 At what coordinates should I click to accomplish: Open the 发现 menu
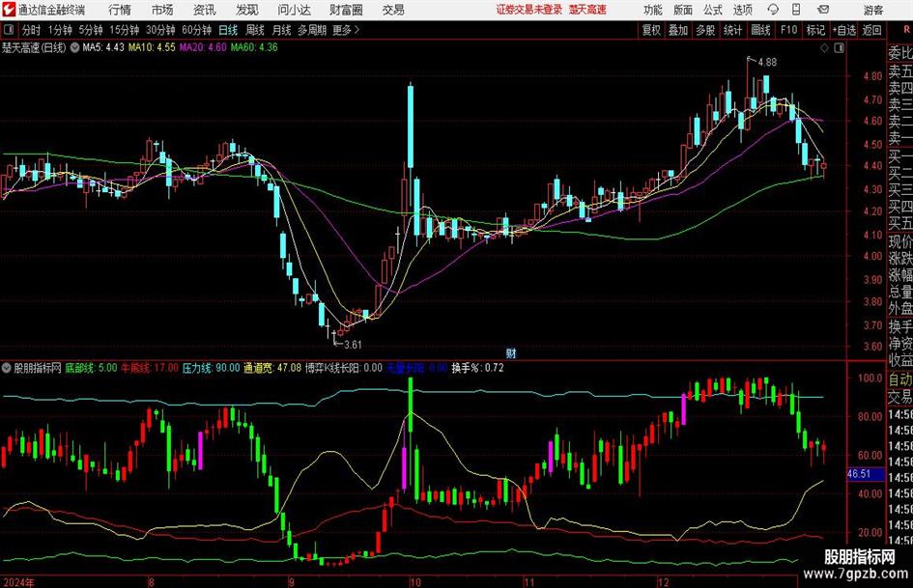pyautogui.click(x=247, y=10)
